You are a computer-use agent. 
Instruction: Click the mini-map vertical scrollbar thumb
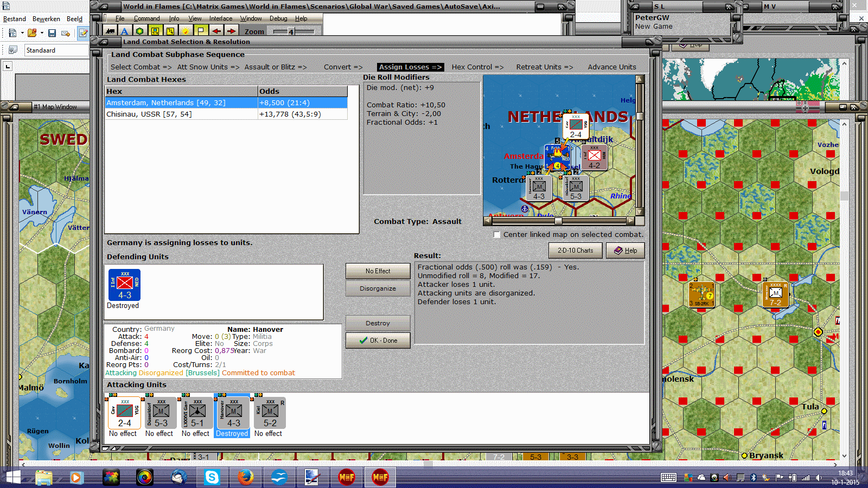(640, 116)
